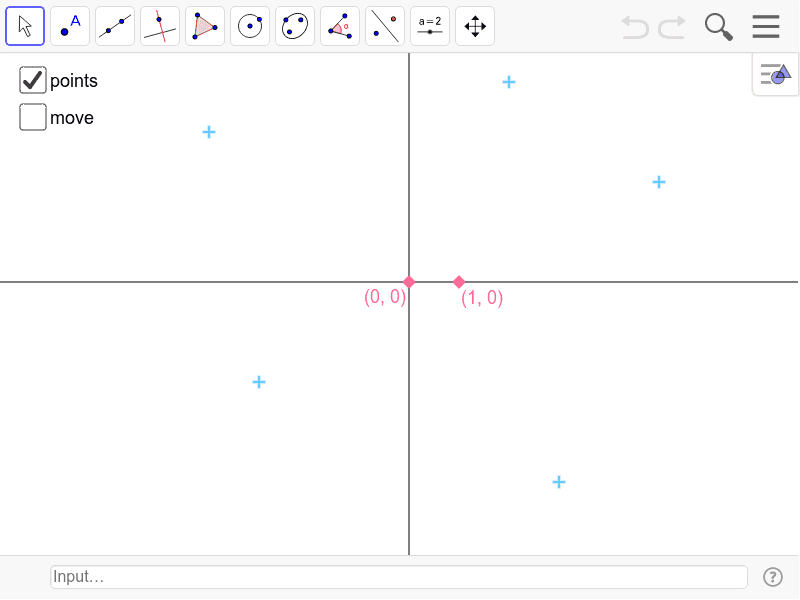Viewport: 800px width, 600px height.
Task: Select the Slider tool
Action: point(430,26)
